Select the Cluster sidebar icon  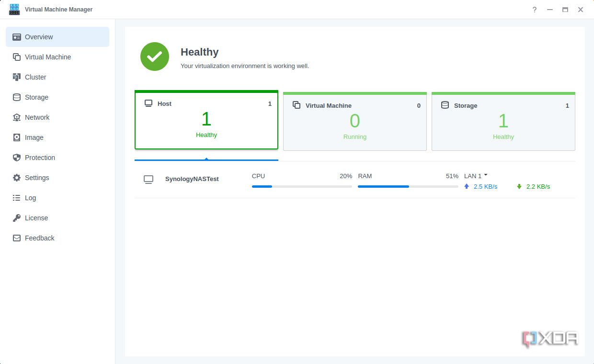click(16, 77)
